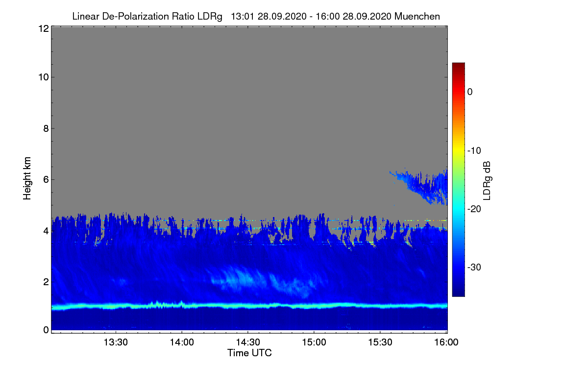Screen dimensions: 588x392
Task: Click the 'LDRg dB' colorbar label
Action: [x=487, y=180]
